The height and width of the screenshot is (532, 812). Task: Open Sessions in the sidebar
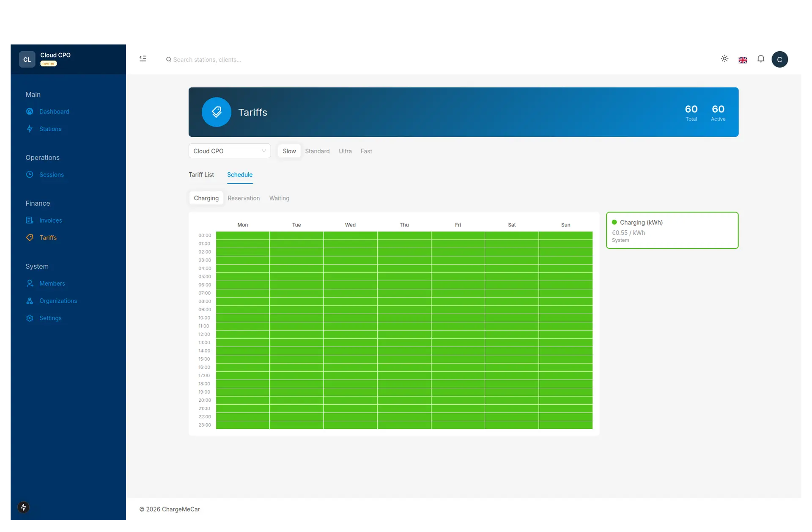tap(52, 175)
